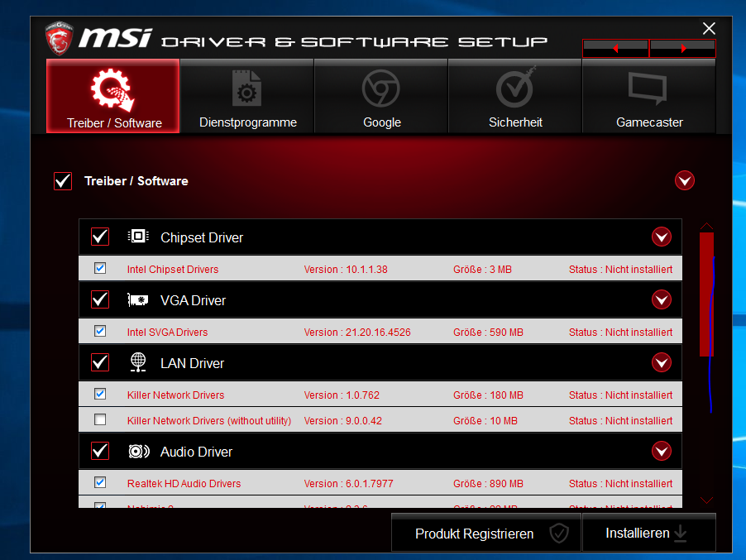Click the driver list scrollbar thumb
The image size is (746, 560).
click(x=706, y=294)
